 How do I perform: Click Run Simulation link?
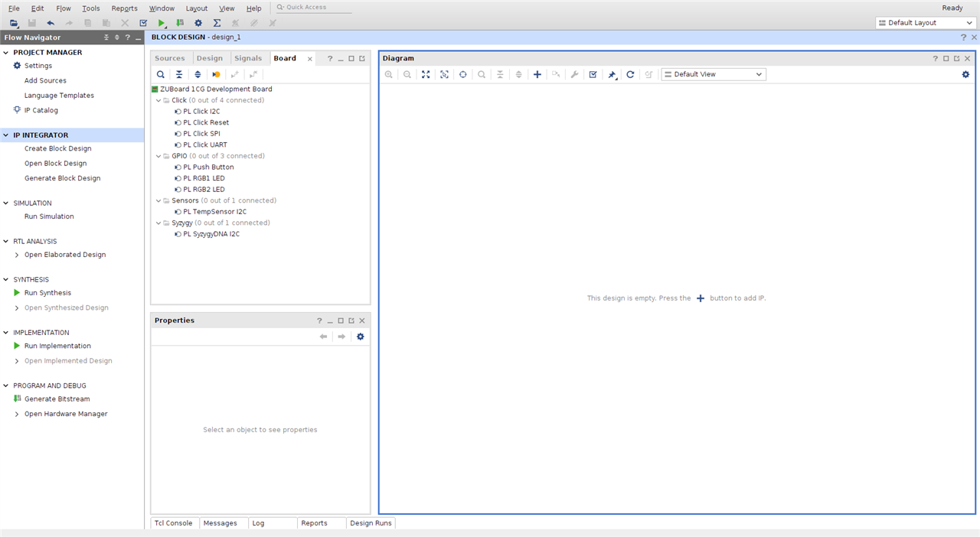coord(49,216)
